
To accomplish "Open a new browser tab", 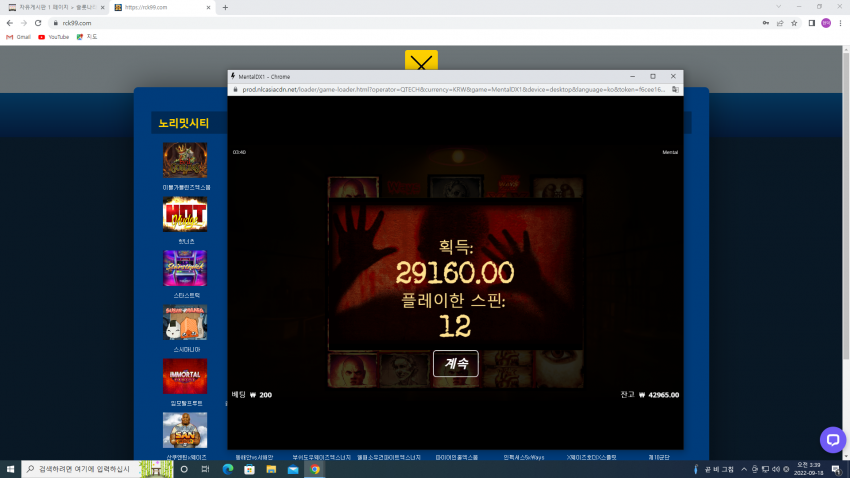I will tap(225, 8).
